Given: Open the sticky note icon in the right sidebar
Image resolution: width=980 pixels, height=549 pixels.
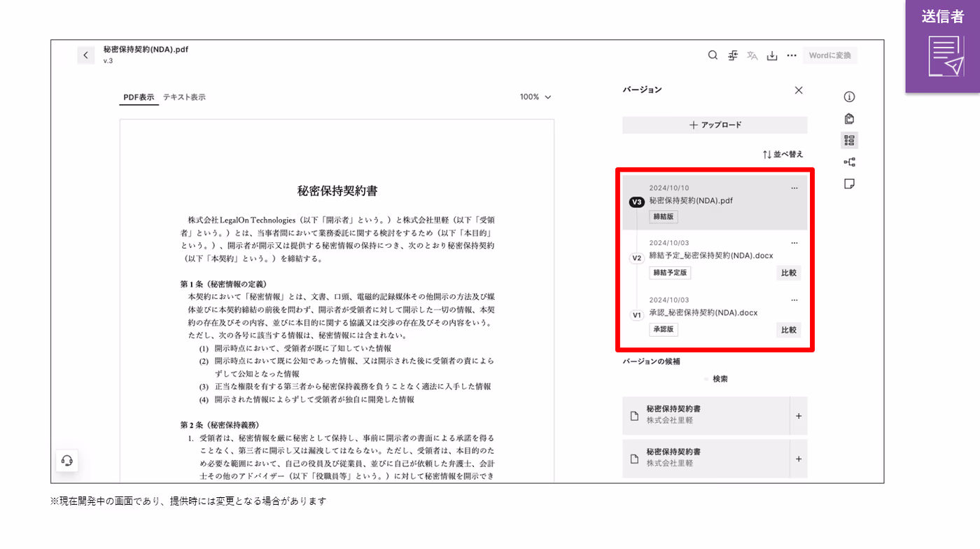Looking at the screenshot, I should click(x=849, y=184).
